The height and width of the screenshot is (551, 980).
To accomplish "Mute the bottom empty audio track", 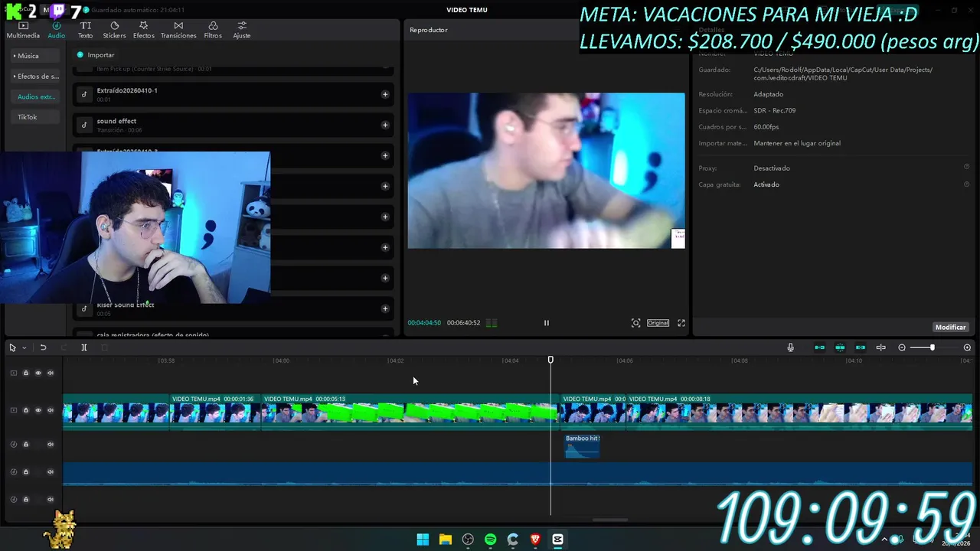I will point(51,500).
